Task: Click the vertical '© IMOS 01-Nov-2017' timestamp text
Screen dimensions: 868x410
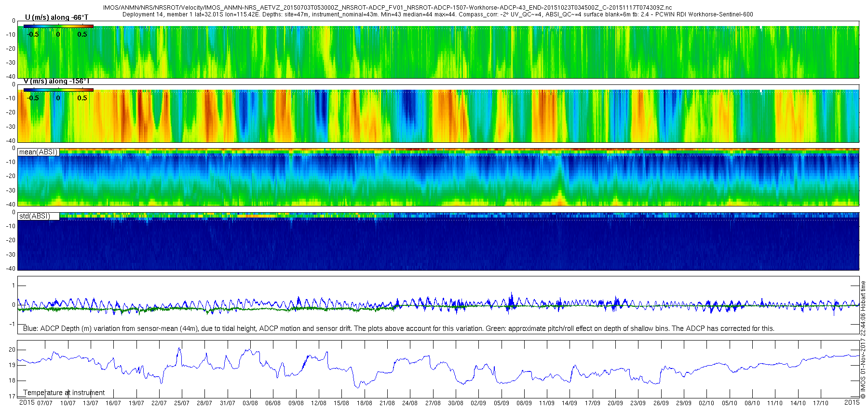Action: 863,340
